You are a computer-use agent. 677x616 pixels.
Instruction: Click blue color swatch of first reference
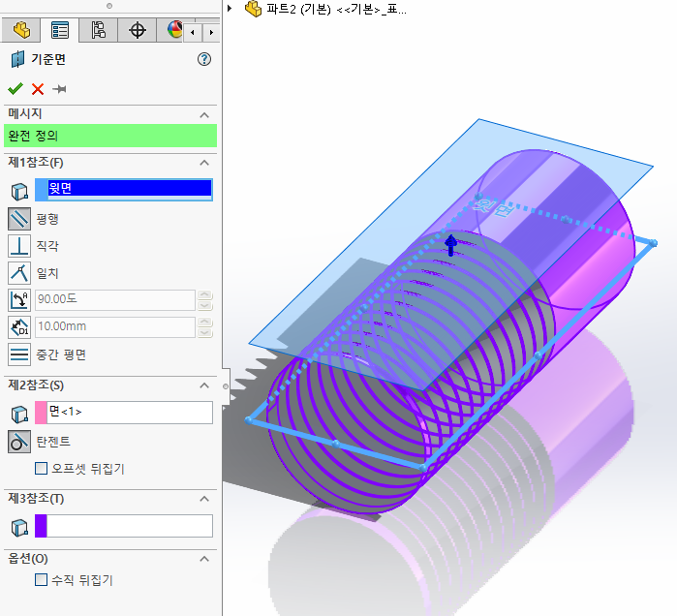click(x=41, y=190)
